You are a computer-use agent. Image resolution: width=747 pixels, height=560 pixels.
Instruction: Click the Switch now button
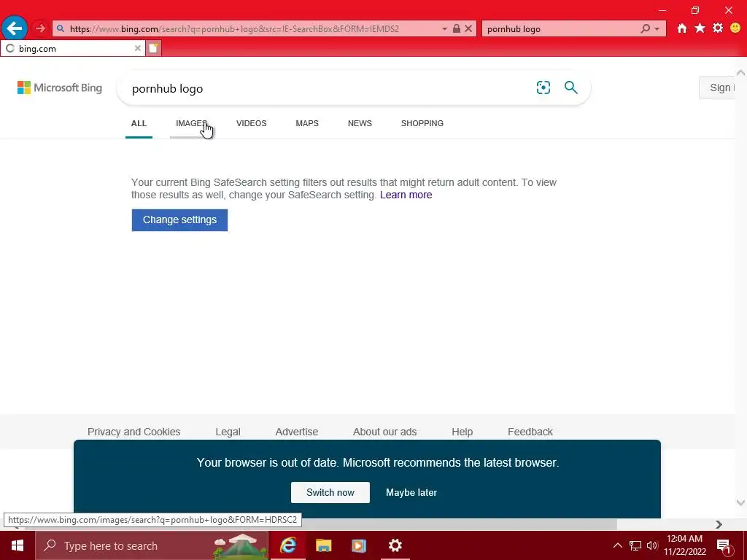pos(330,492)
